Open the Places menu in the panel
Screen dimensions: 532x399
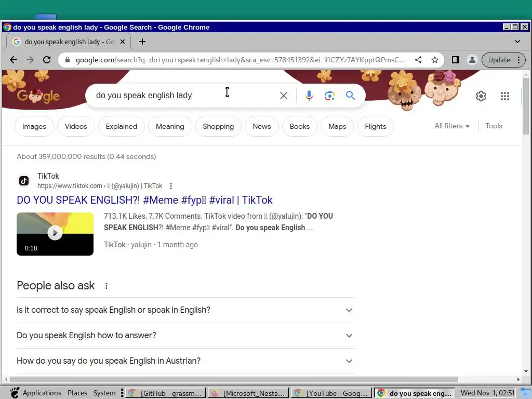point(77,393)
